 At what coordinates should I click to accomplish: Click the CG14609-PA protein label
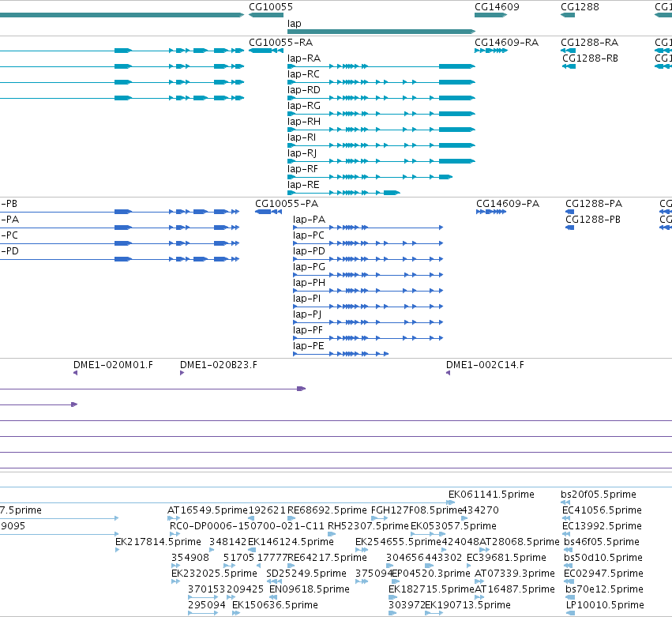point(508,204)
